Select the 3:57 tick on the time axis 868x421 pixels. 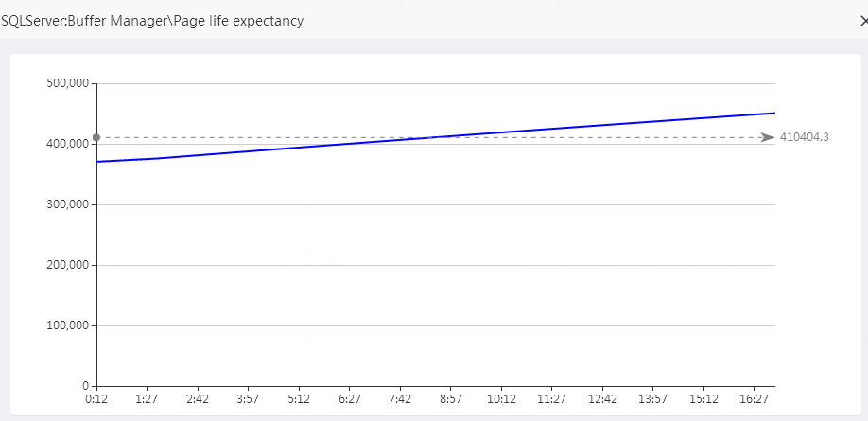(248, 400)
